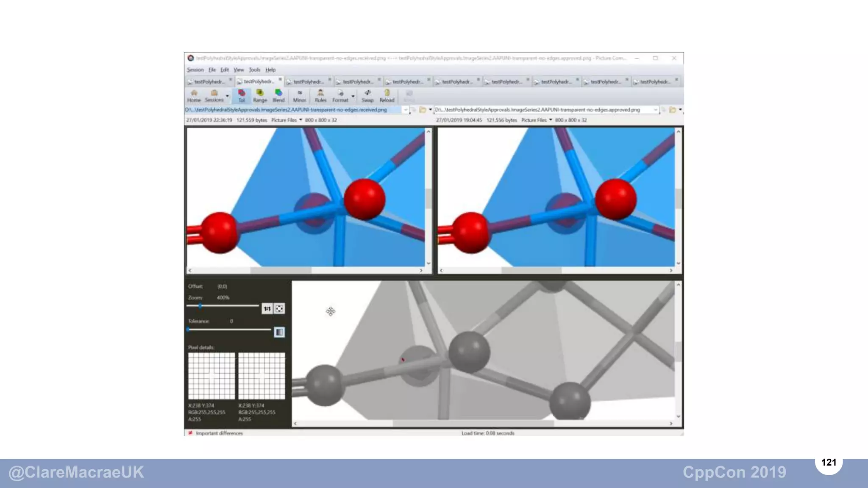Toggle the tolerance mask display button
This screenshot has height=488, width=868.
pyautogui.click(x=279, y=332)
